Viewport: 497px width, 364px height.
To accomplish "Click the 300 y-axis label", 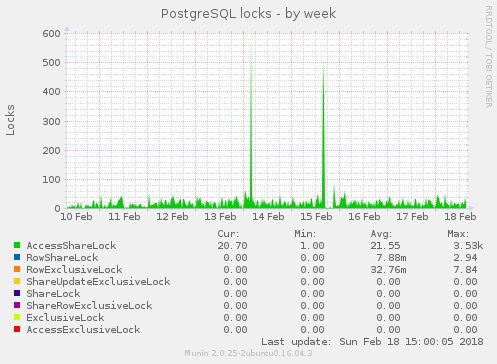I will coord(52,121).
